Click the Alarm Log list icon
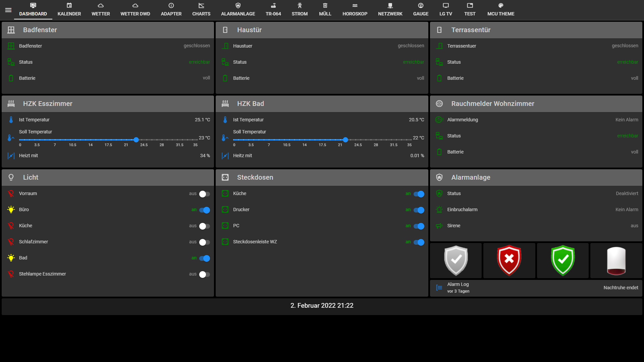Viewport: 644px width, 362px height. [x=439, y=288]
